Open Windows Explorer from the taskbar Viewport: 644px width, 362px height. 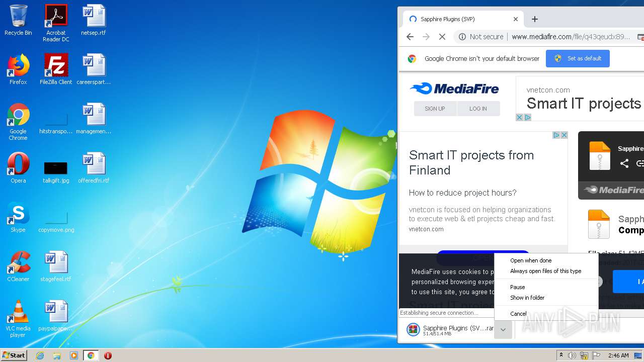pyautogui.click(x=57, y=355)
